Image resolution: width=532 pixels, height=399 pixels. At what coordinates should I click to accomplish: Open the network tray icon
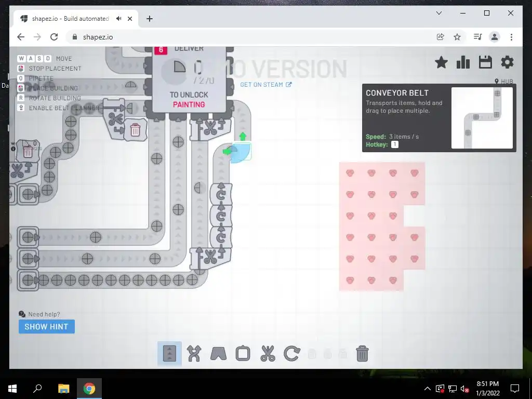click(453, 389)
